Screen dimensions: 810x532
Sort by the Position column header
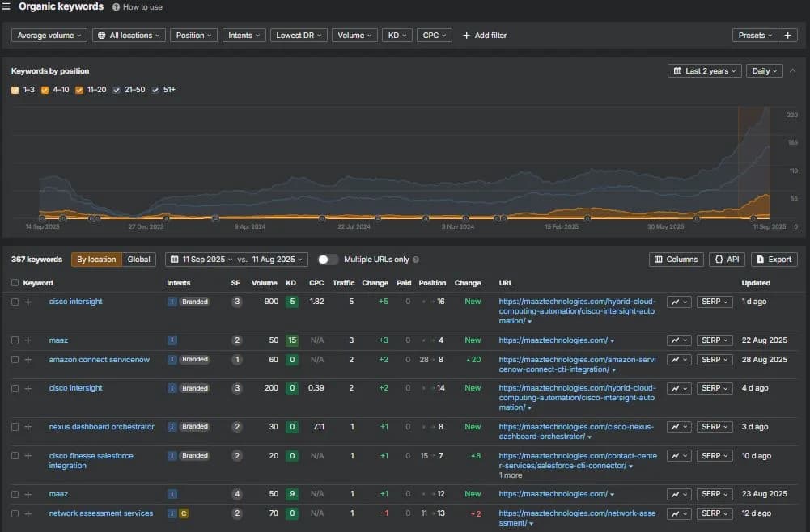pos(432,283)
